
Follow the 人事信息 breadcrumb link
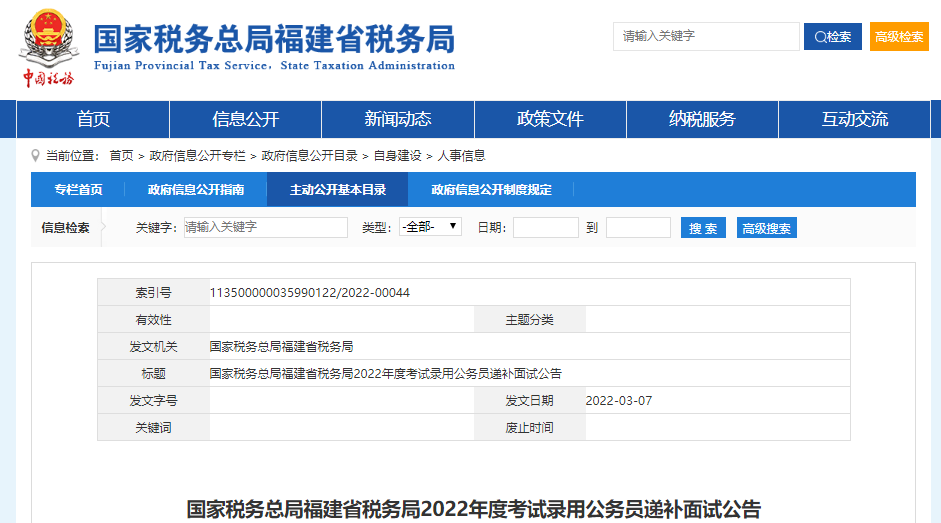(461, 155)
